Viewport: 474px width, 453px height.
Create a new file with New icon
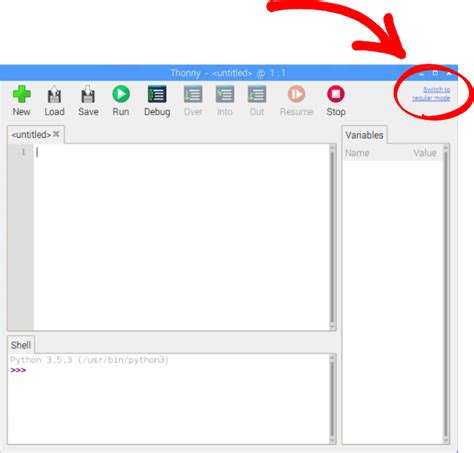pos(22,94)
